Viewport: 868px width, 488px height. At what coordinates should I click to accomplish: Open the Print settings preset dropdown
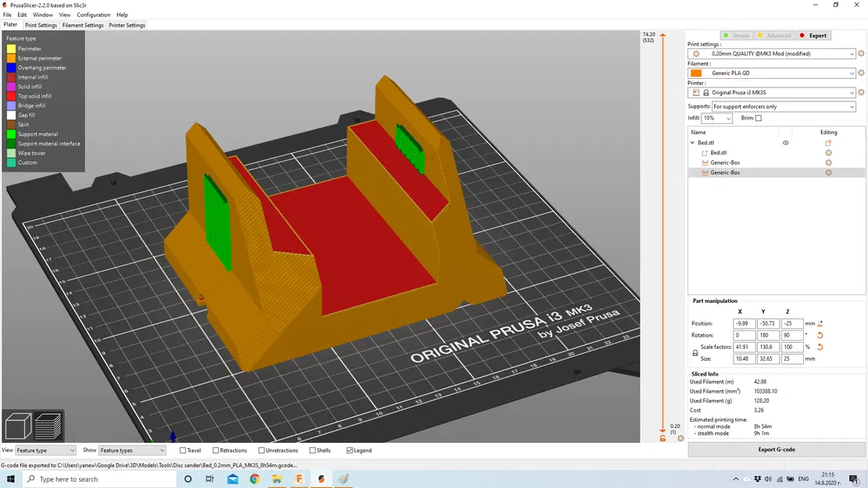point(772,54)
